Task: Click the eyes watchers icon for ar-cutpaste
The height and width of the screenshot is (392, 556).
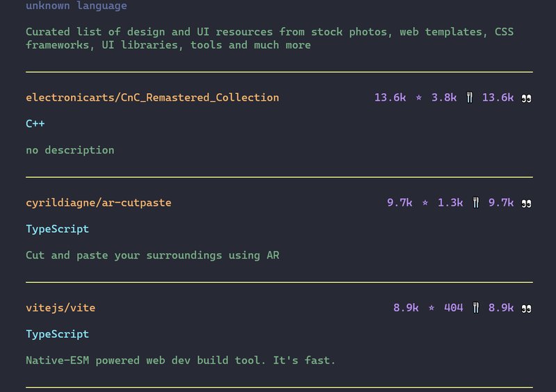Action: pos(526,203)
